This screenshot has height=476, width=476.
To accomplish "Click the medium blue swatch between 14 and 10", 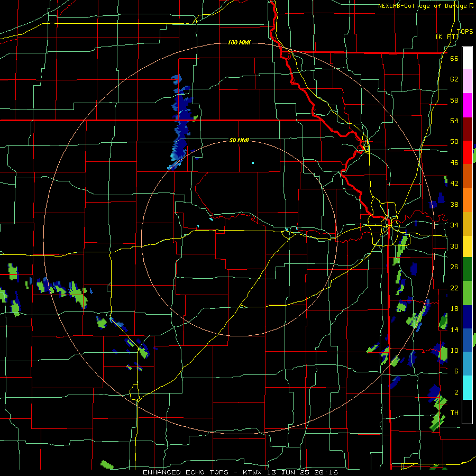I will pyautogui.click(x=467, y=340).
